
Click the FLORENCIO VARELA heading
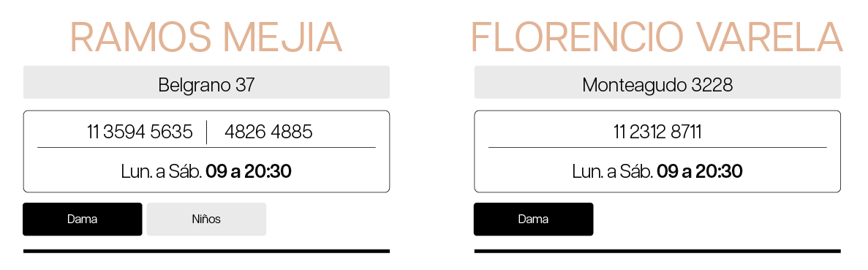(657, 38)
